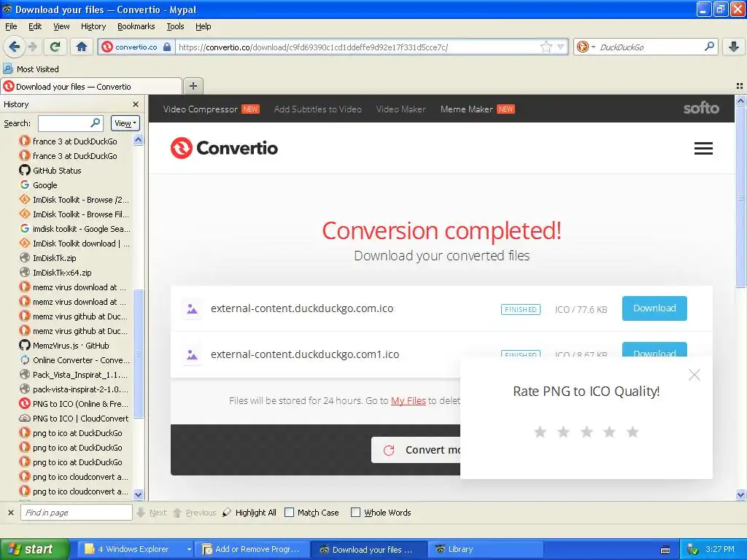Open the URL bar history dropdown arrow
The height and width of the screenshot is (560, 747).
tap(561, 47)
